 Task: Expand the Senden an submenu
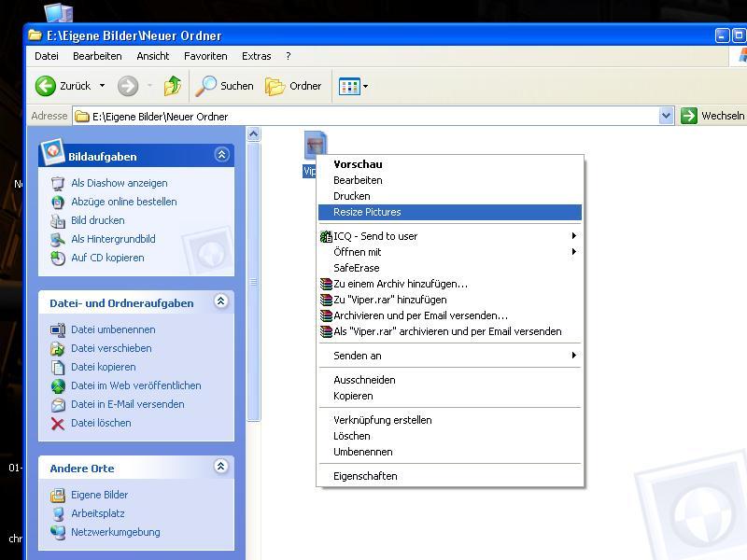click(x=574, y=356)
